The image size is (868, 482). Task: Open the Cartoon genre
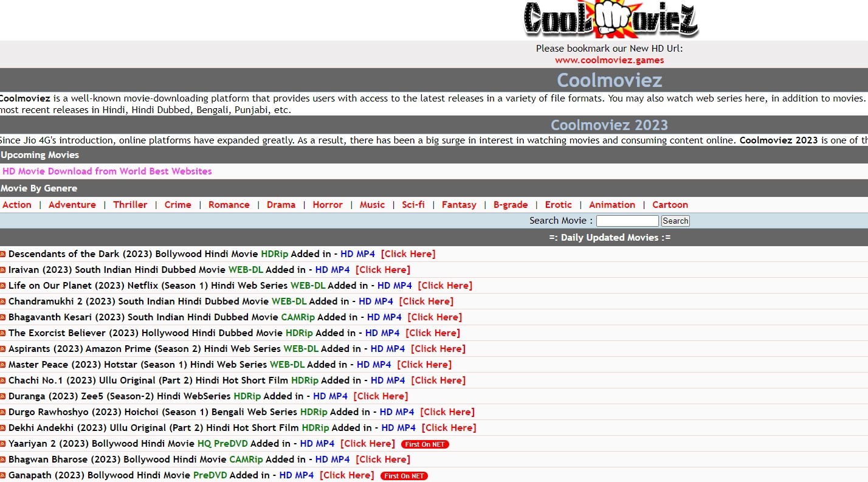[670, 205]
